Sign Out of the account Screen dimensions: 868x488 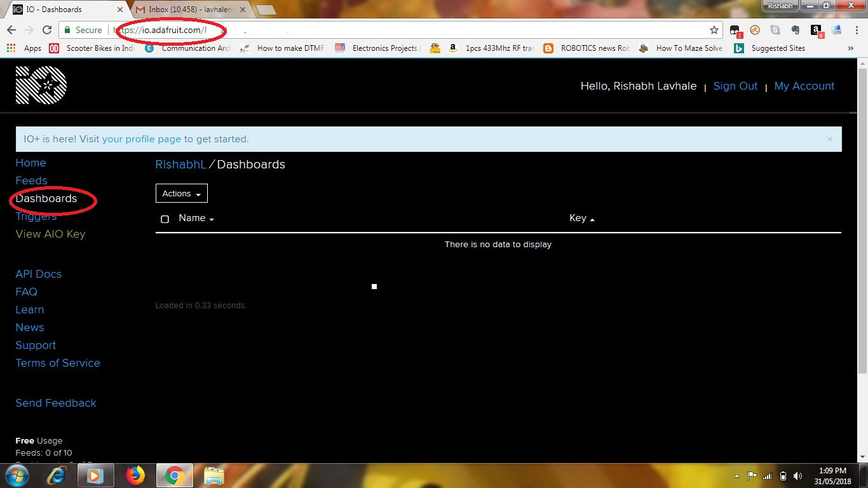pyautogui.click(x=735, y=86)
